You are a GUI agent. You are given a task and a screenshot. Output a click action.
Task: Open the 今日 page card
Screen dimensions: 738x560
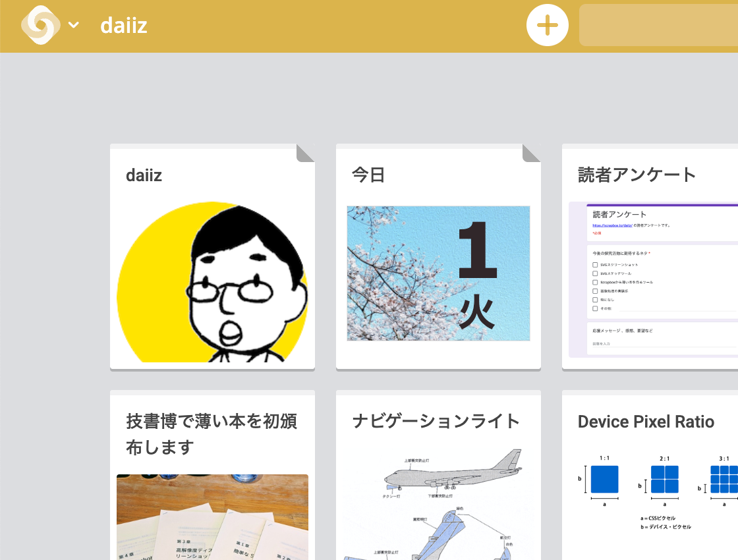[438, 257]
